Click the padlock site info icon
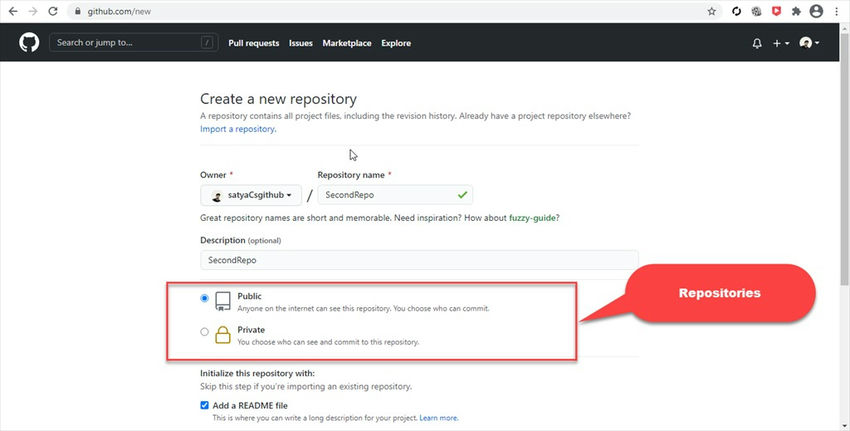The width and height of the screenshot is (850, 431). (78, 11)
